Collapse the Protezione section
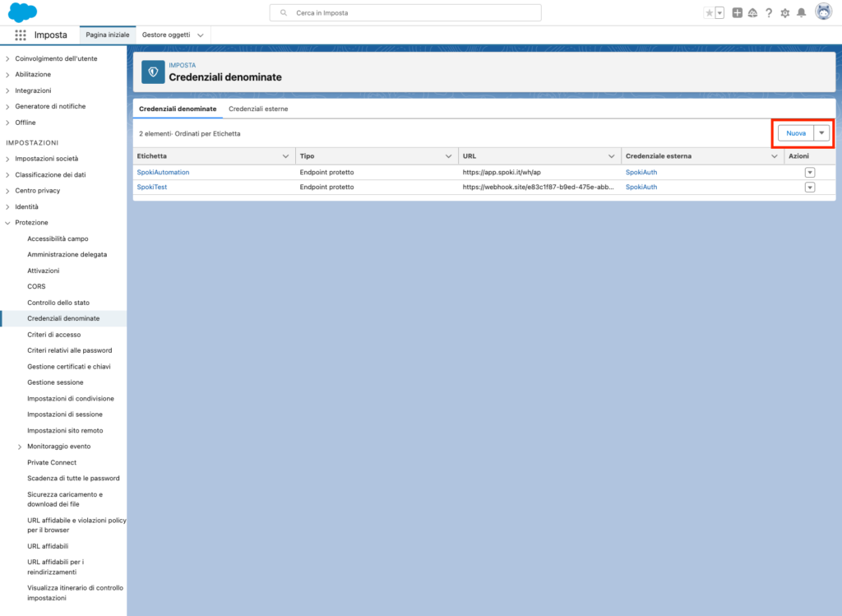This screenshot has width=842, height=616. 8,223
